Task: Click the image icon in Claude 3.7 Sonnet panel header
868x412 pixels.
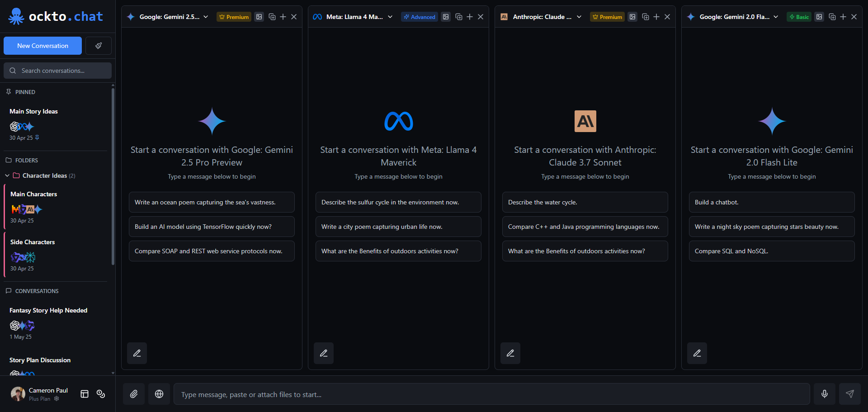Action: (x=632, y=17)
